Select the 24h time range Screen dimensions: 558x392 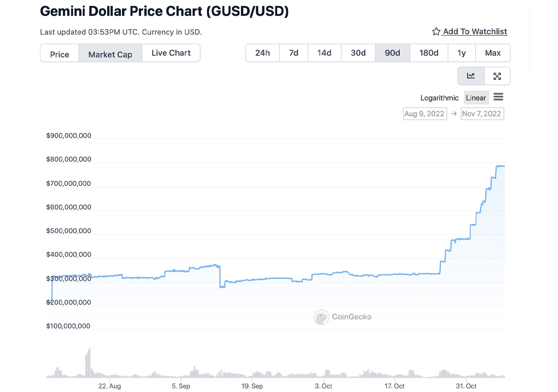(262, 52)
